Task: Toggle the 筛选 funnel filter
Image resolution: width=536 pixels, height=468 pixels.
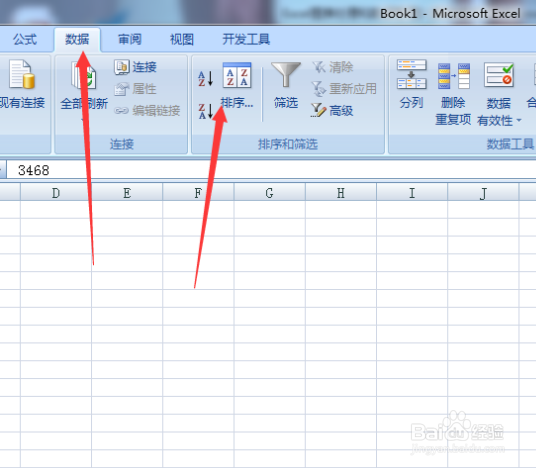Action: [286, 85]
